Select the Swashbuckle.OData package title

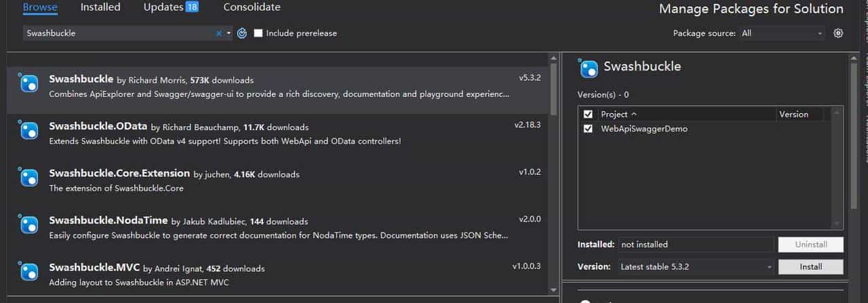98,127
